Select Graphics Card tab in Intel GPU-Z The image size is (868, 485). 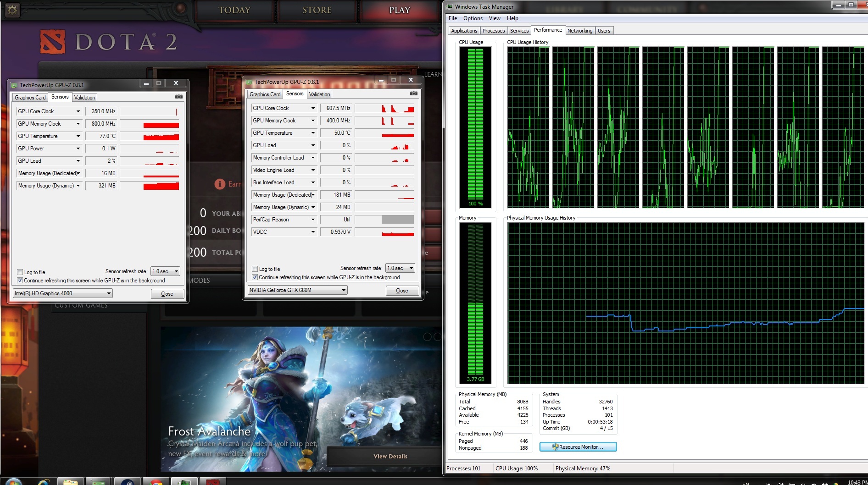pyautogui.click(x=30, y=98)
